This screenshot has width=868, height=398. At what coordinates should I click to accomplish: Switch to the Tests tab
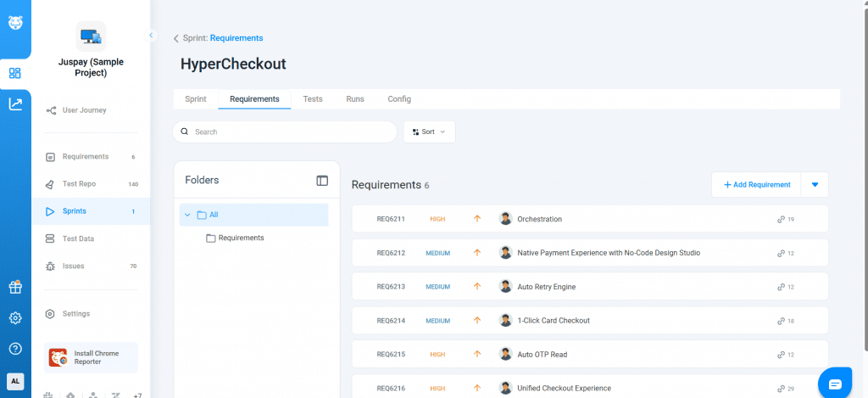click(313, 99)
